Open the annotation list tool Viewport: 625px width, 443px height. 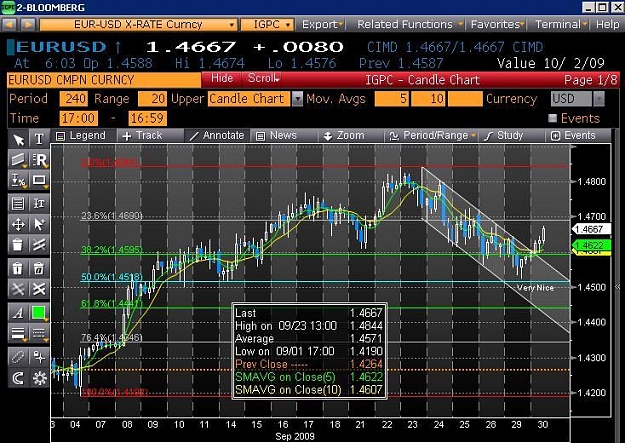[18, 204]
